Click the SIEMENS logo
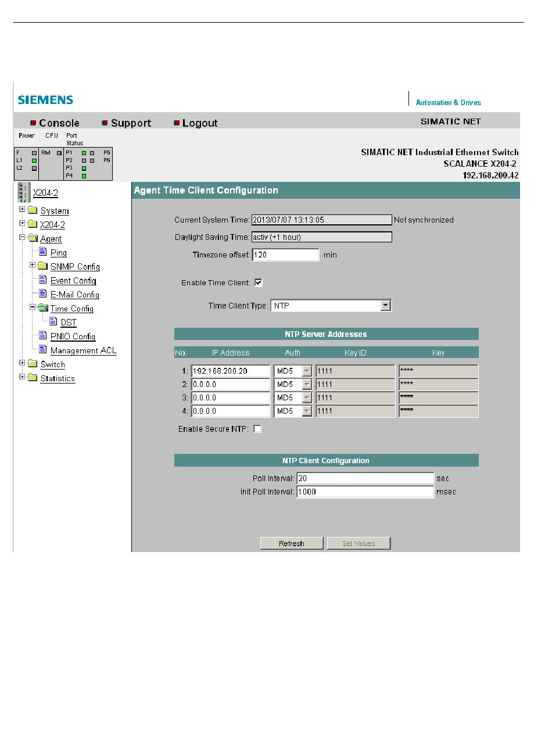Screen dimensions: 552x756 (x=45, y=100)
